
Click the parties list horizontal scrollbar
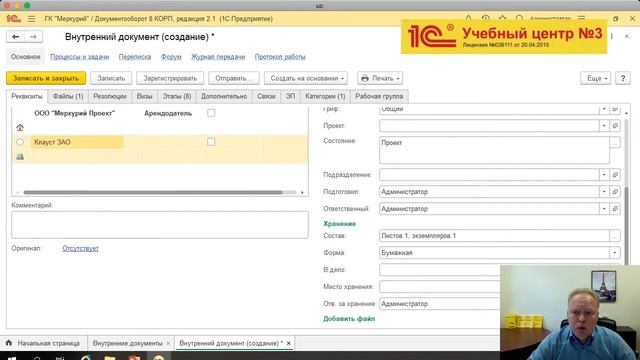[153, 192]
